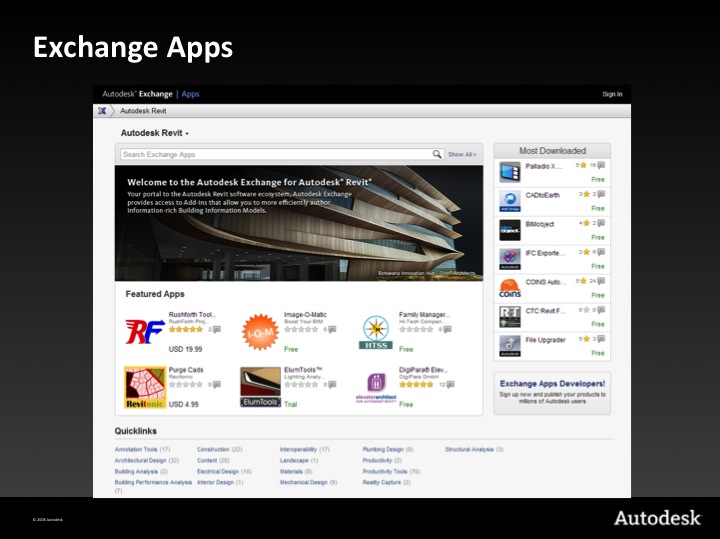
Task: Click the RushForth Tools RF logo
Action: tap(145, 331)
